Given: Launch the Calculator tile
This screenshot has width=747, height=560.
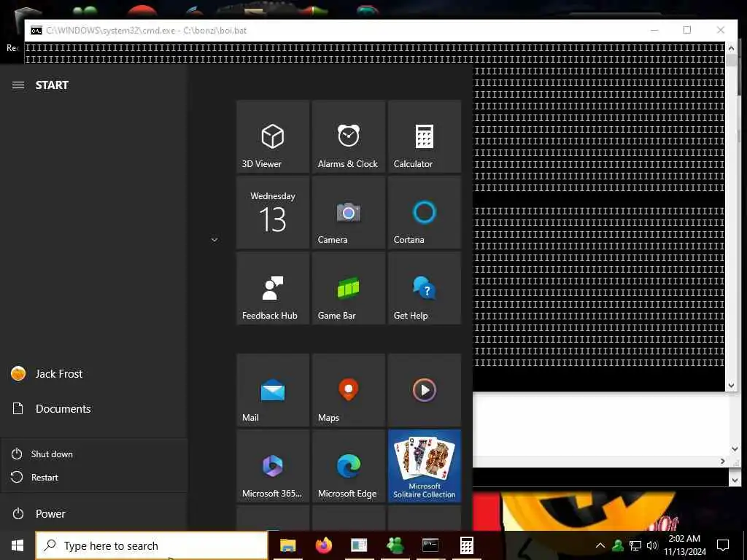Looking at the screenshot, I should pos(425,136).
